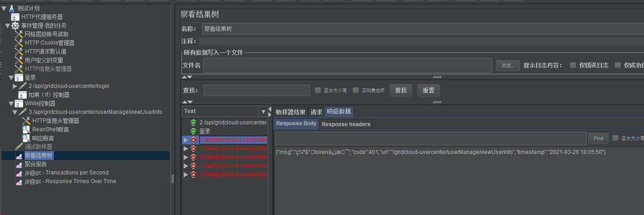Click the pipette icon of 3 /api viewUserInfo sampler
Screen dimensions: 644x215
[x=22, y=112]
